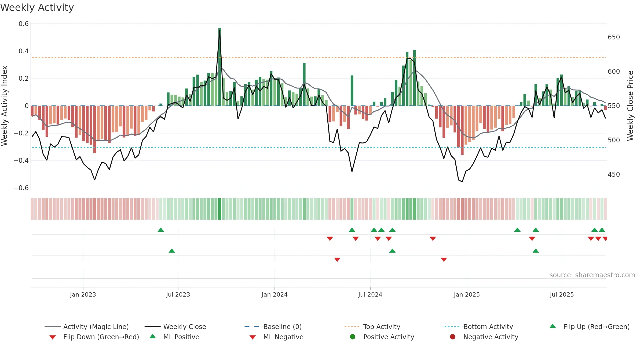
Task: Toggle the Baseline (0) legend entry
Action: point(273,327)
